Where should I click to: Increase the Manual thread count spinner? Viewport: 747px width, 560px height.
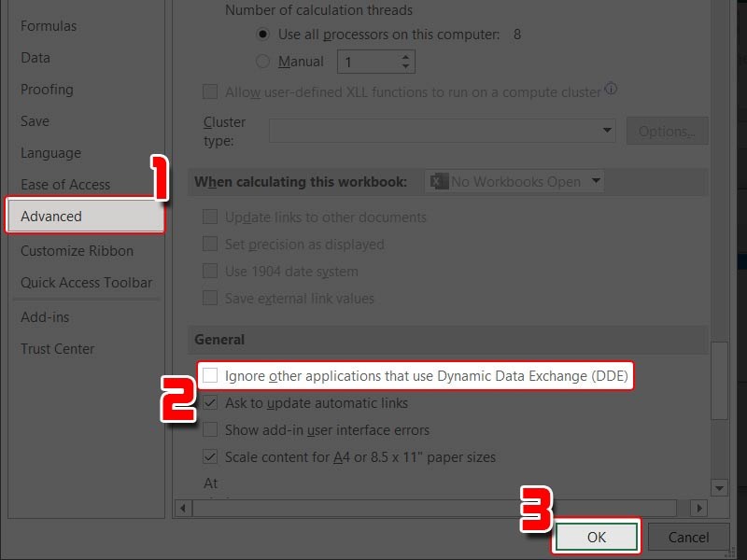click(405, 57)
